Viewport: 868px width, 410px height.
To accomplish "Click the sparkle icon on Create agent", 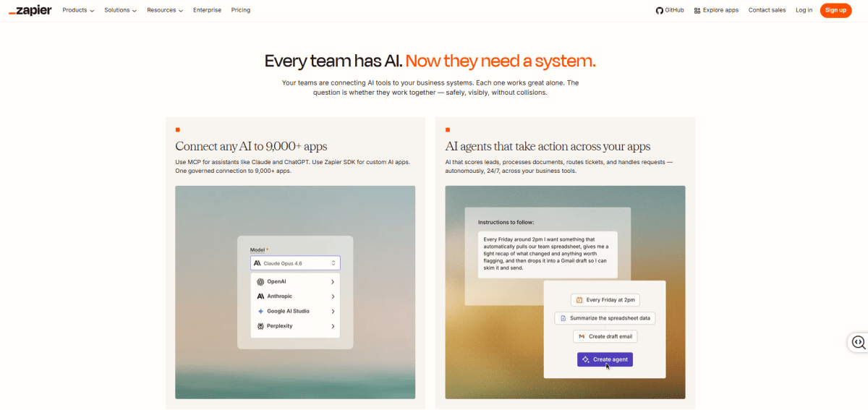I will (586, 359).
